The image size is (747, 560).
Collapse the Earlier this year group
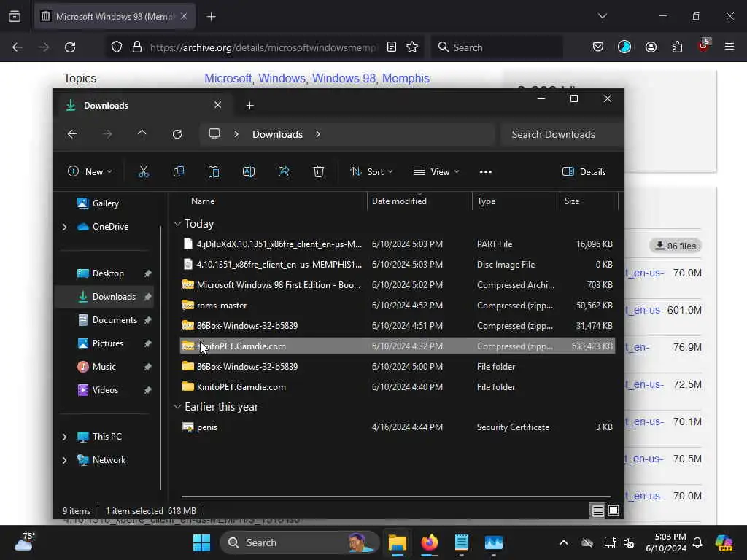178,407
